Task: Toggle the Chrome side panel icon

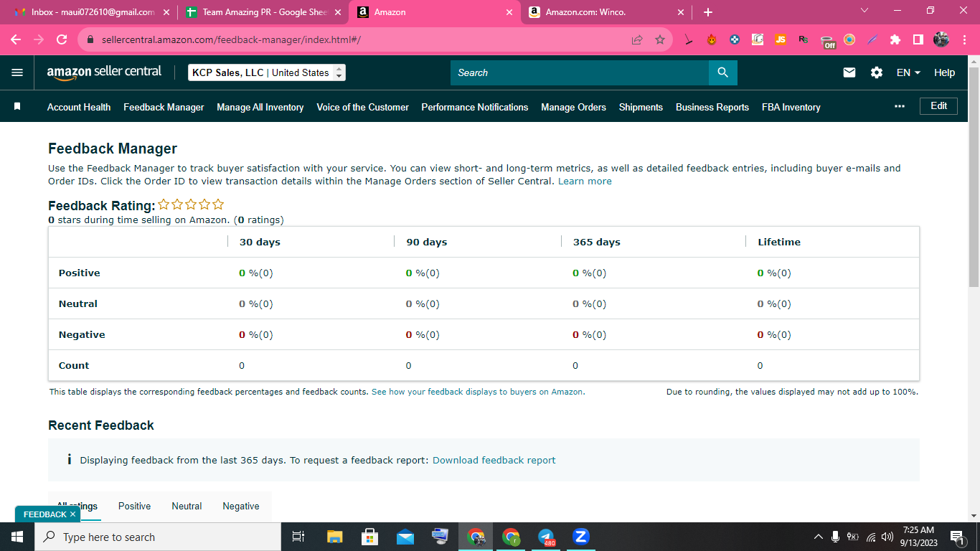Action: click(x=918, y=40)
